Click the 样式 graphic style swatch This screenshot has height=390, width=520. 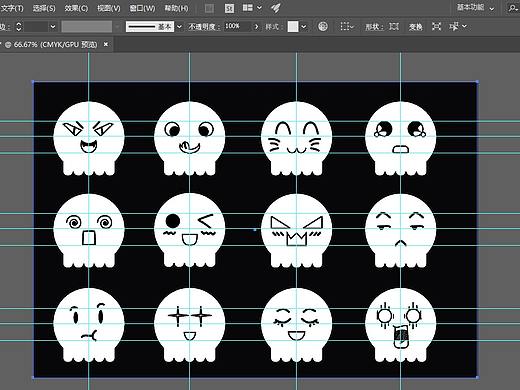coord(293,27)
